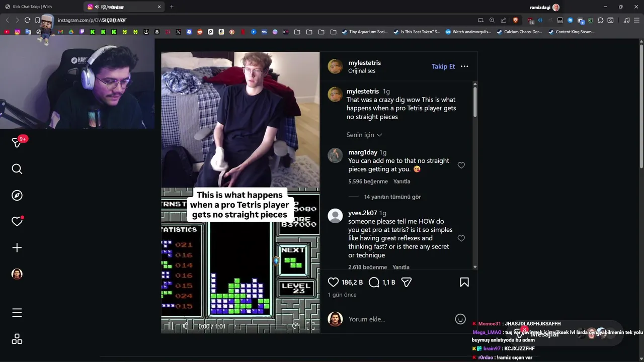Click the share page icon in address bar
Viewport: 644px width, 362px height.
pos(504,20)
